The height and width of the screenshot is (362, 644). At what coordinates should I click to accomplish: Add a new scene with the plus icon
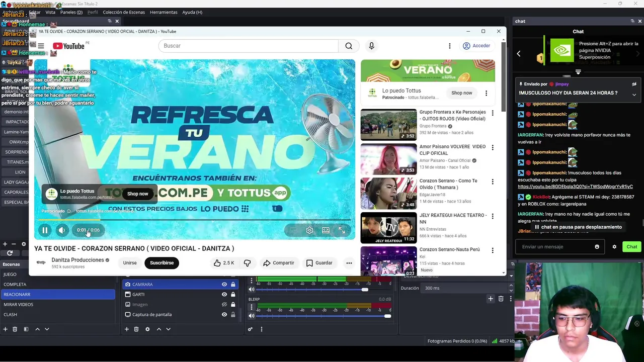coord(5,329)
